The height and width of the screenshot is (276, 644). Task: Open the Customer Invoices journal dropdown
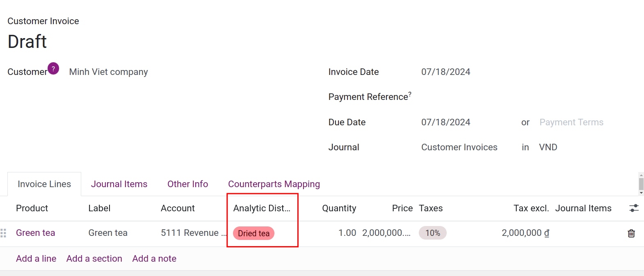[459, 147]
